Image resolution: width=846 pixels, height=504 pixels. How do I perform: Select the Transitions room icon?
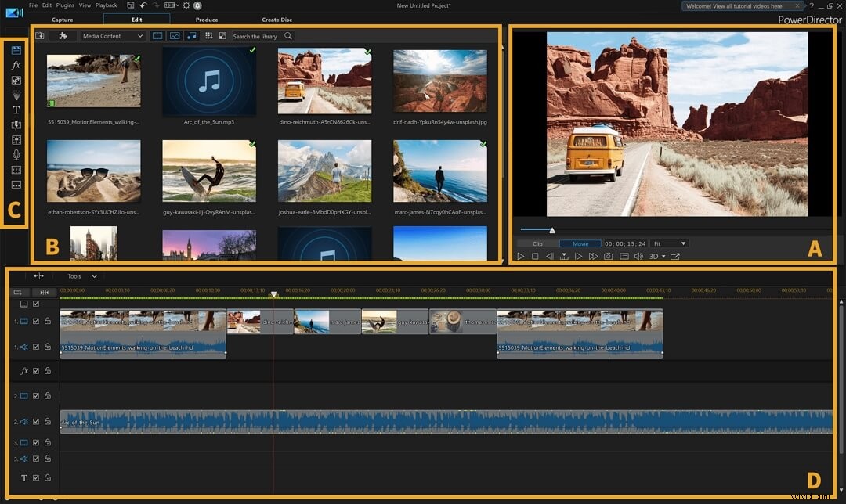pos(16,125)
